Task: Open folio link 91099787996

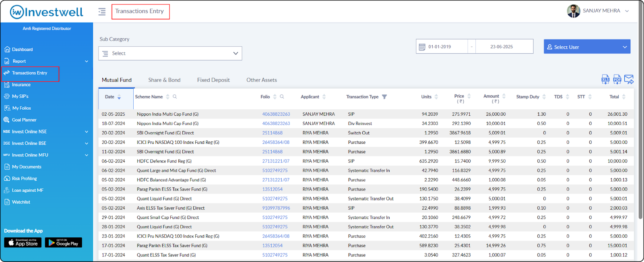Action: tap(276, 208)
